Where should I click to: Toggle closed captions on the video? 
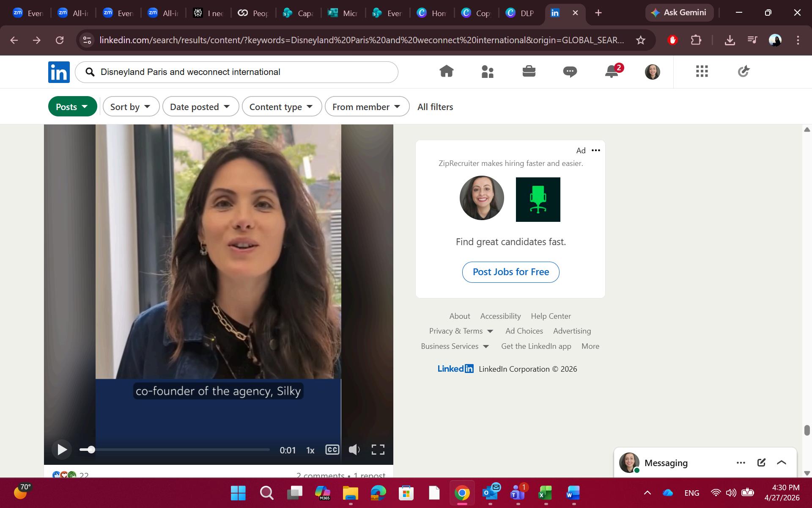(x=332, y=450)
